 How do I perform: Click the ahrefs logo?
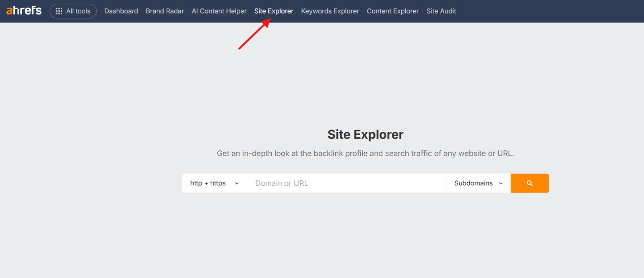tap(24, 10)
